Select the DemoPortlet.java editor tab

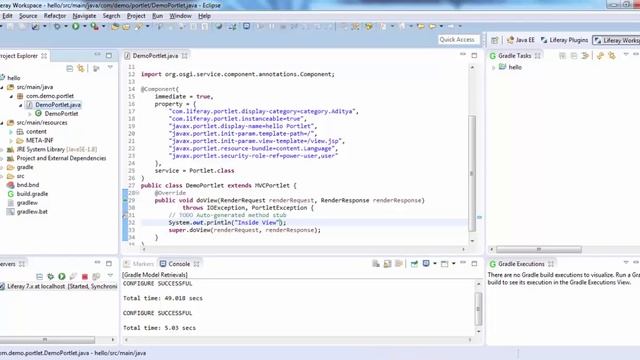pyautogui.click(x=155, y=56)
